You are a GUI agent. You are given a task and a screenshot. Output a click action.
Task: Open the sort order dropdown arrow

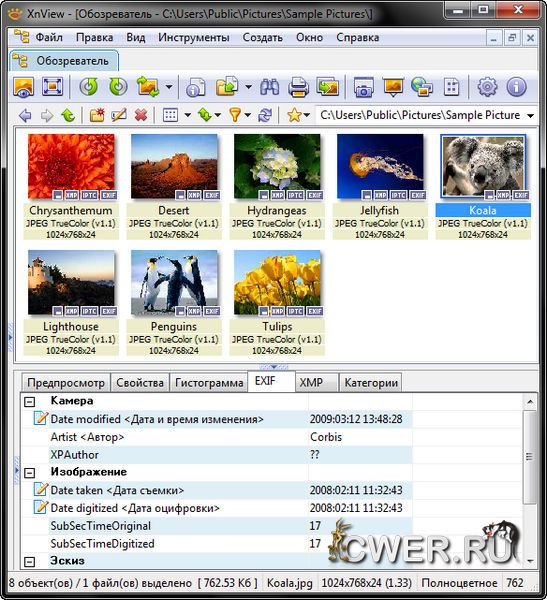[218, 115]
